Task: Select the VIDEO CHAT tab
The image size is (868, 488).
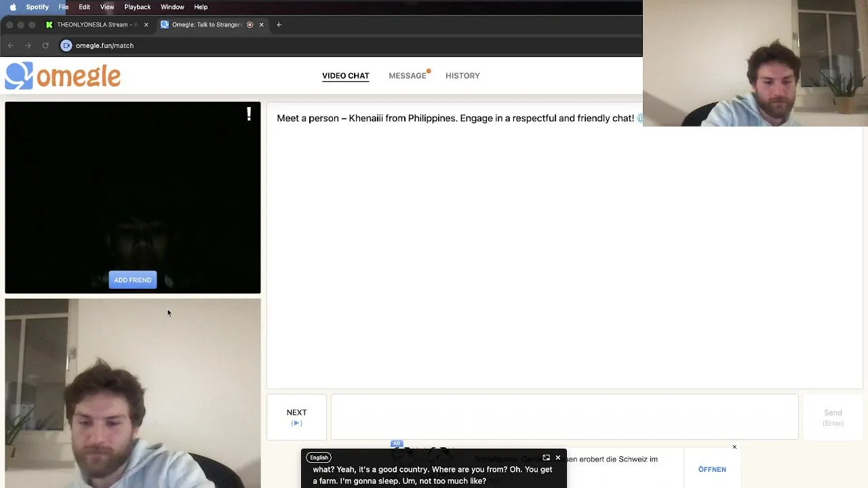Action: (x=346, y=76)
